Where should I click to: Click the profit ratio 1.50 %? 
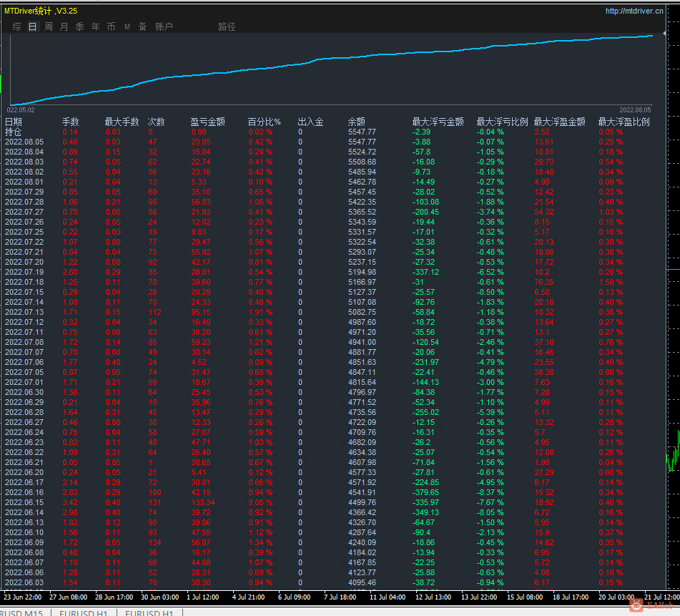point(611,282)
